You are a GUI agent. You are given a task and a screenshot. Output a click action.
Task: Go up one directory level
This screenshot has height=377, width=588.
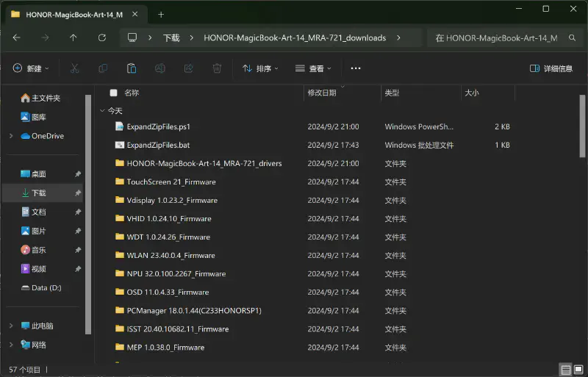pyautogui.click(x=73, y=37)
